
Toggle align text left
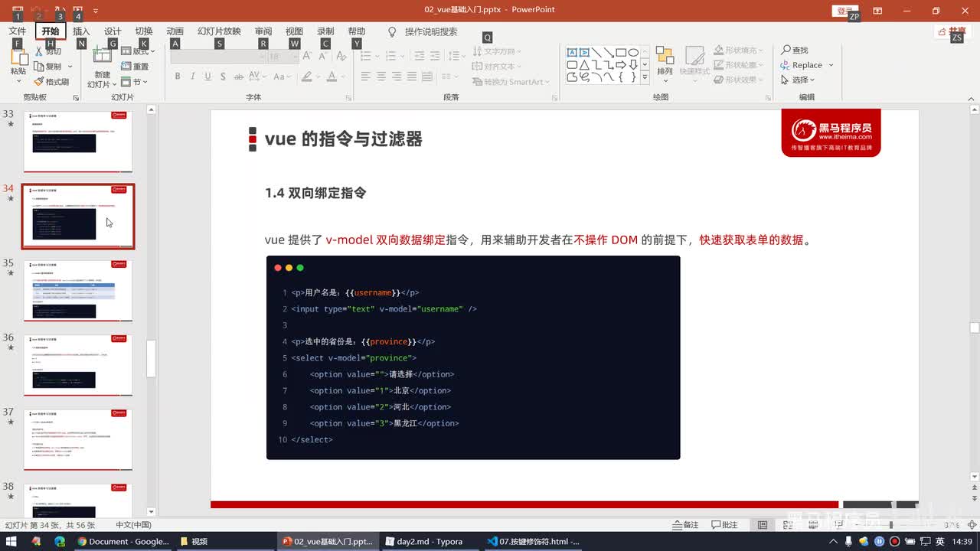click(x=365, y=77)
